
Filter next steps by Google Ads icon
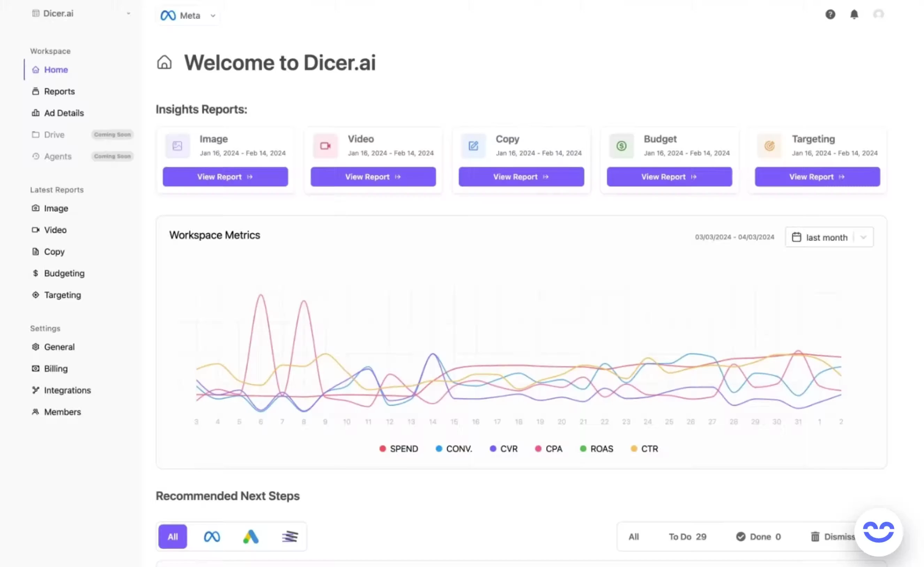tap(251, 537)
